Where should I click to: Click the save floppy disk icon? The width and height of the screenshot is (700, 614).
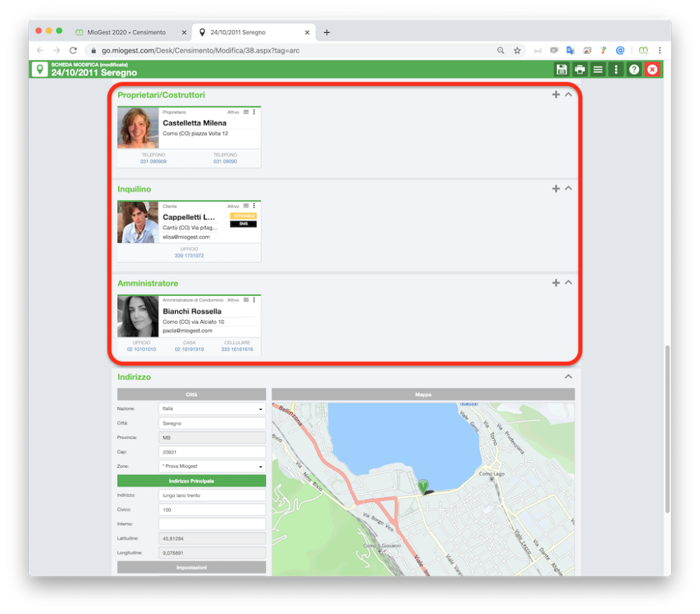(x=561, y=69)
